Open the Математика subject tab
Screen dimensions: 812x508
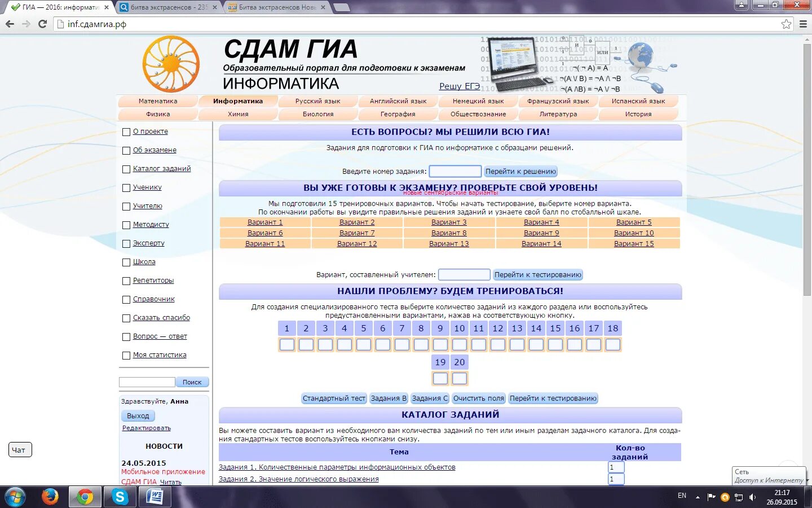click(158, 101)
